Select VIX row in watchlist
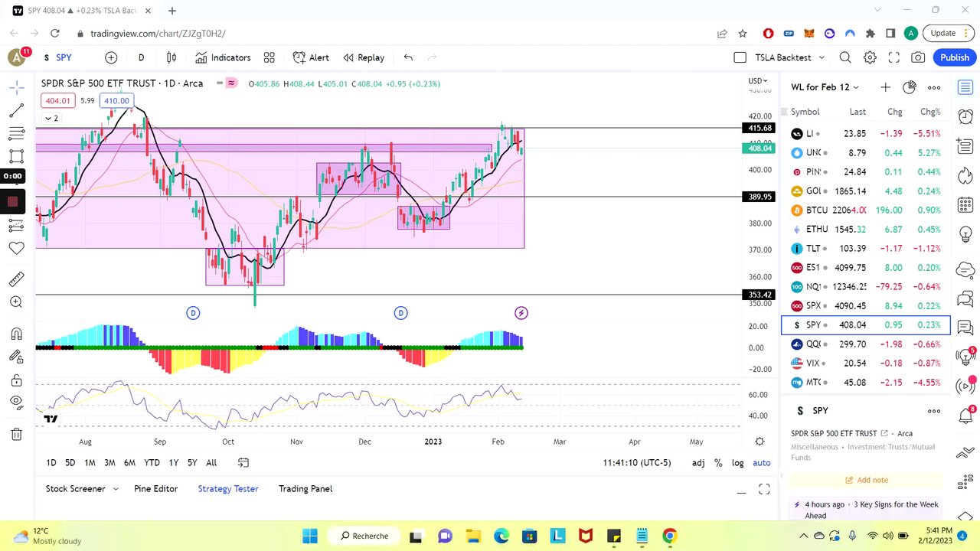The width and height of the screenshot is (980, 551). tap(866, 363)
